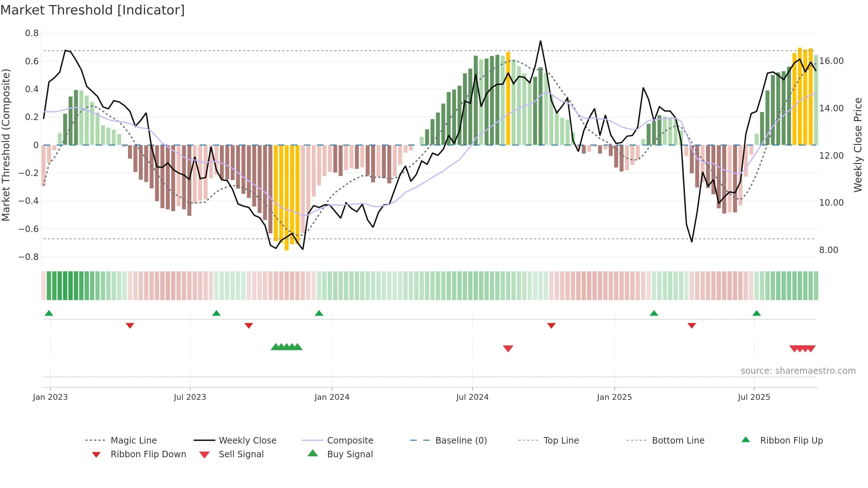Viewport: 868px width, 488px height.
Task: Click the 14.00 price axis label
Action: pyautogui.click(x=831, y=108)
